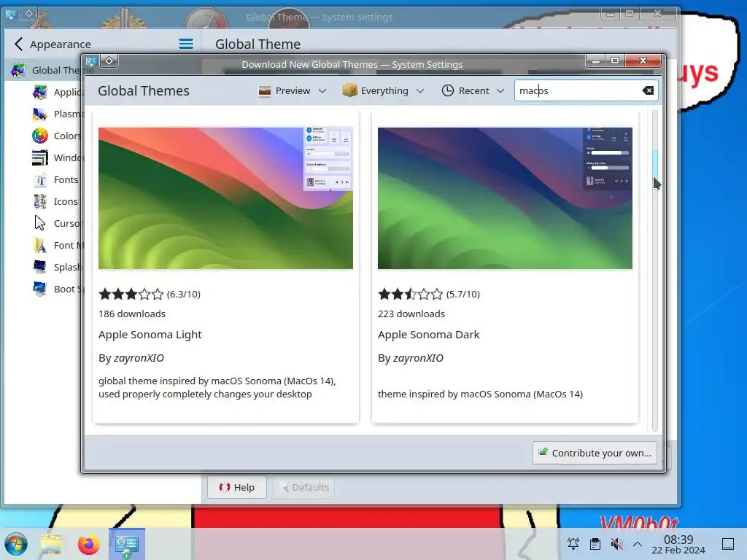This screenshot has width=747, height=560.
Task: Click the vertical scrollbar of the themes list
Action: (655, 271)
